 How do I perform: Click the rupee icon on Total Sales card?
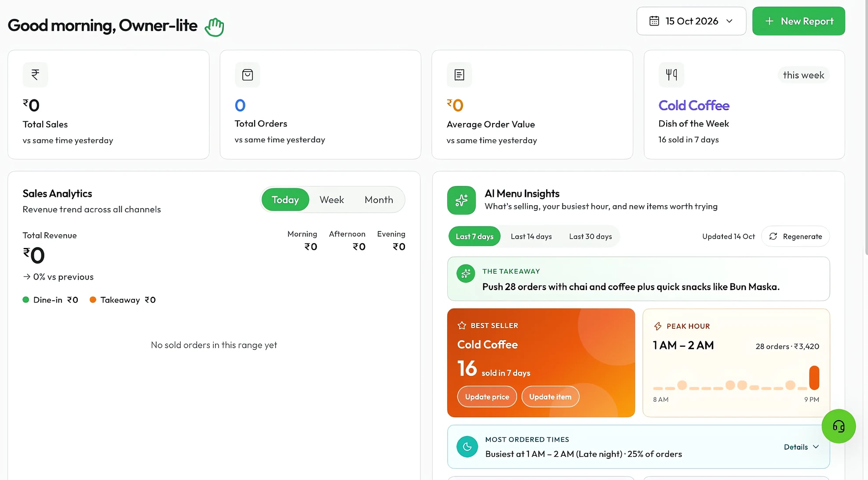point(35,75)
